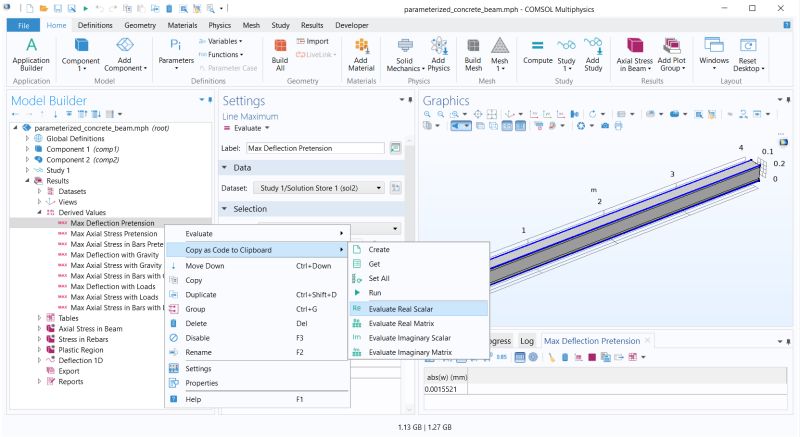
Task: Select Copy as Code to Clipboard
Action: (x=257, y=250)
